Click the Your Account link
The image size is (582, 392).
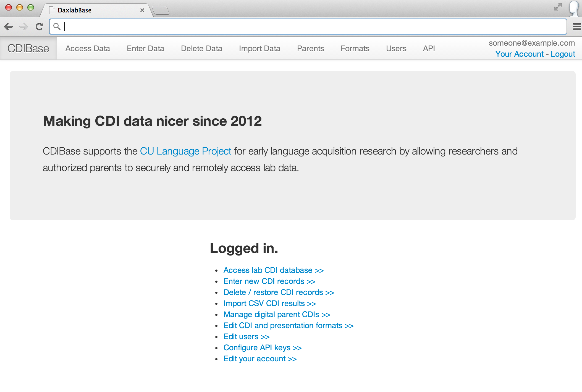pos(519,54)
